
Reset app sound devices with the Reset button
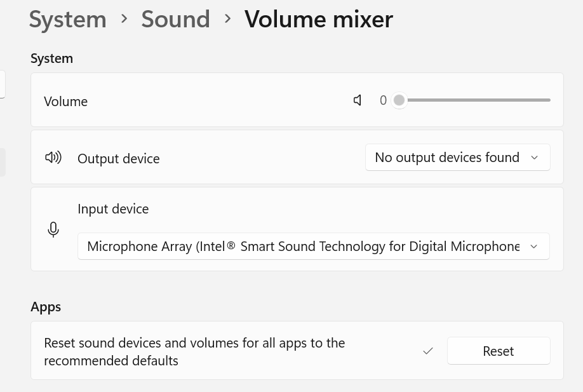pyautogui.click(x=499, y=351)
